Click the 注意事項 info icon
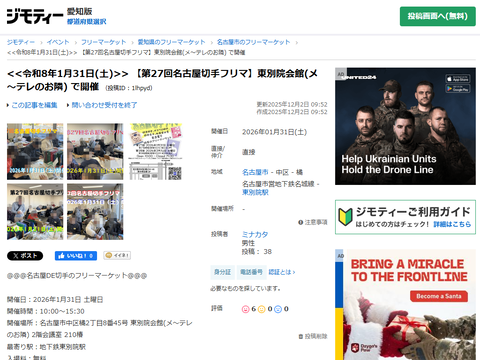The height and width of the screenshot is (360, 480). pos(300,222)
